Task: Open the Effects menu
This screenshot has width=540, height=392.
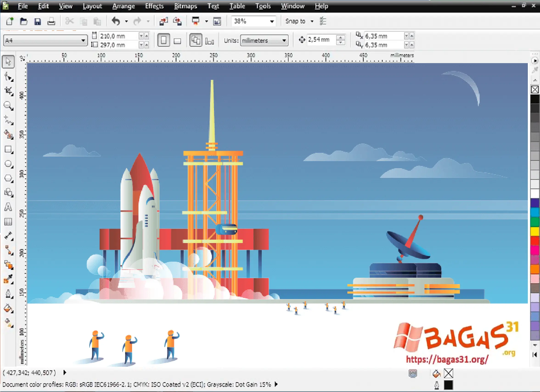Action: point(154,6)
